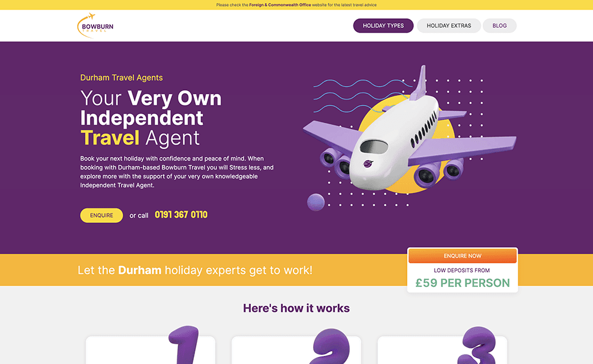Click the Durham Travel Agents subtitle
The height and width of the screenshot is (364, 593).
pyautogui.click(x=122, y=78)
